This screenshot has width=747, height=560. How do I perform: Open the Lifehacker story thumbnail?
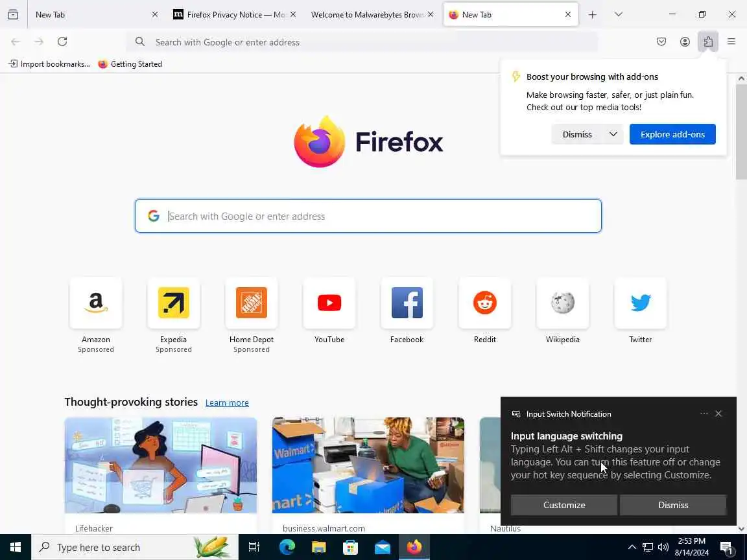[161, 465]
